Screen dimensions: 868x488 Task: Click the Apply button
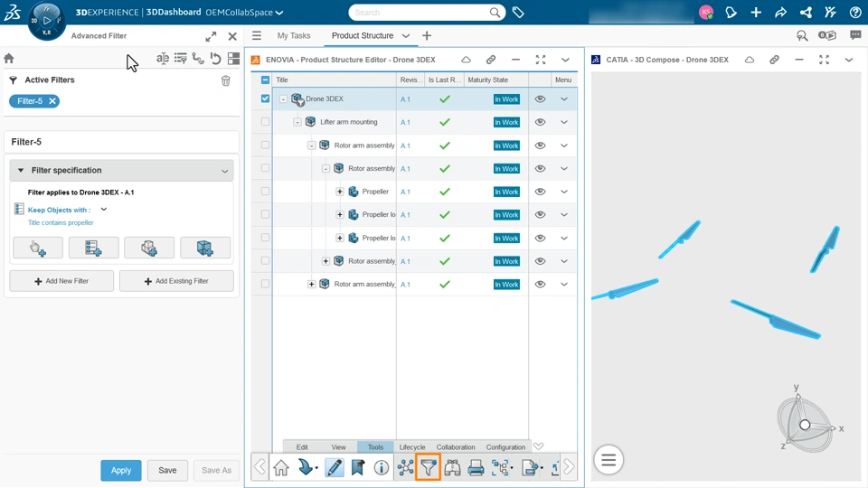[x=120, y=470]
